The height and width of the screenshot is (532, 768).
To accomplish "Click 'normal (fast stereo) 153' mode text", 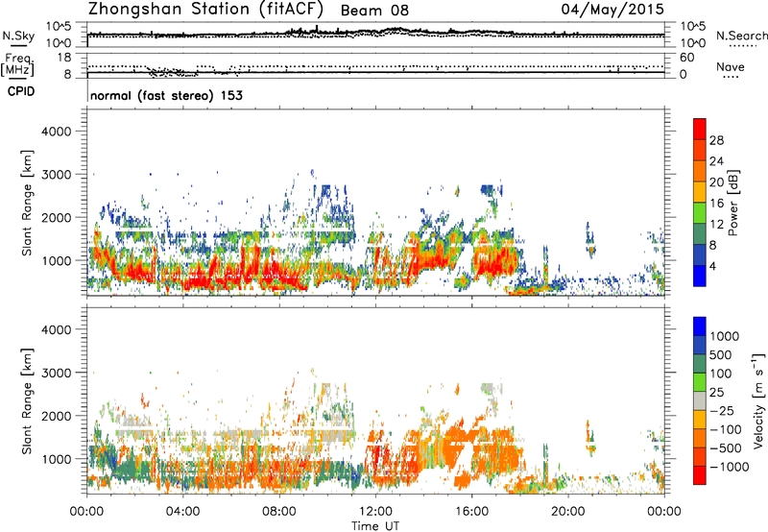I will coord(166,95).
